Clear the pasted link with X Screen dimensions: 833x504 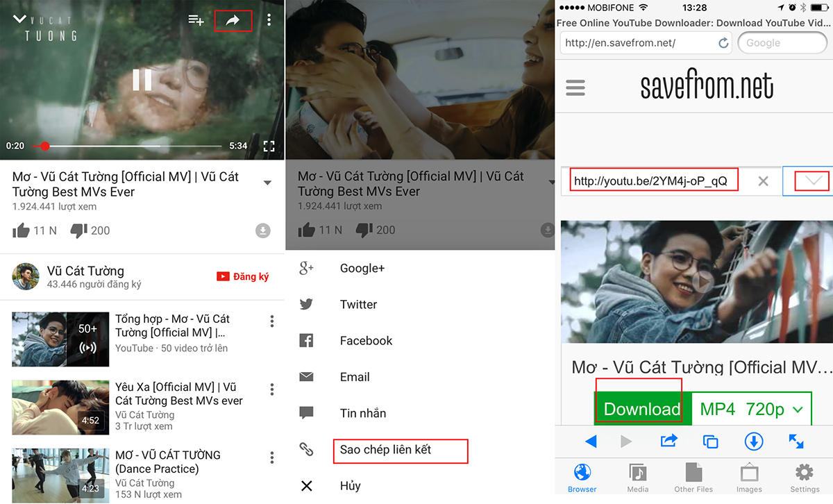point(763,181)
